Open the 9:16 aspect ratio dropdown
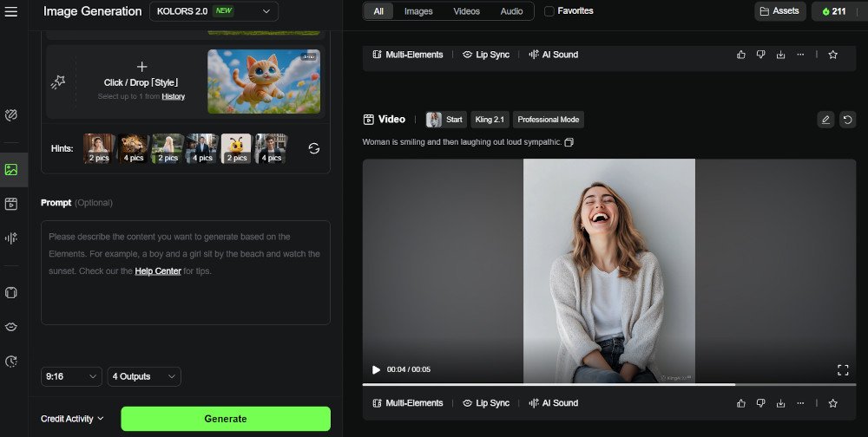Viewport: 868px width, 437px height. tap(71, 376)
